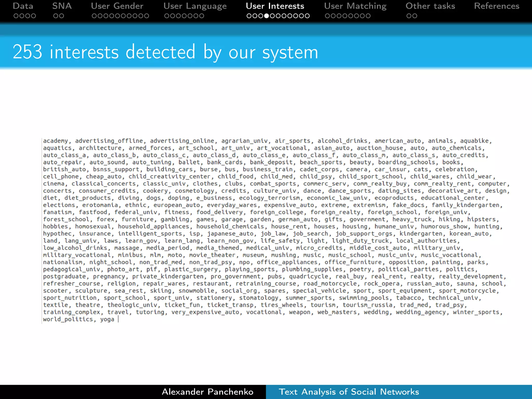The height and width of the screenshot is (399, 532).
Task: Click the final word 'yoga'
Action: coord(107,320)
